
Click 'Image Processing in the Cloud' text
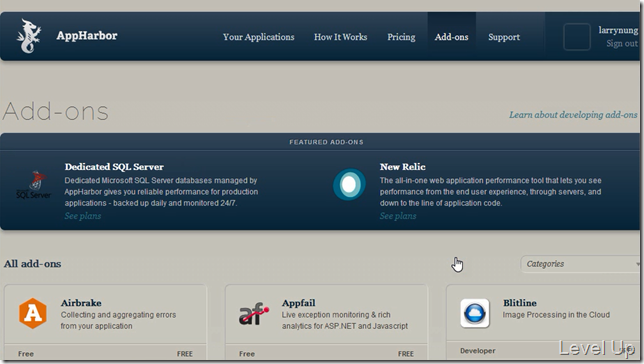tap(556, 315)
